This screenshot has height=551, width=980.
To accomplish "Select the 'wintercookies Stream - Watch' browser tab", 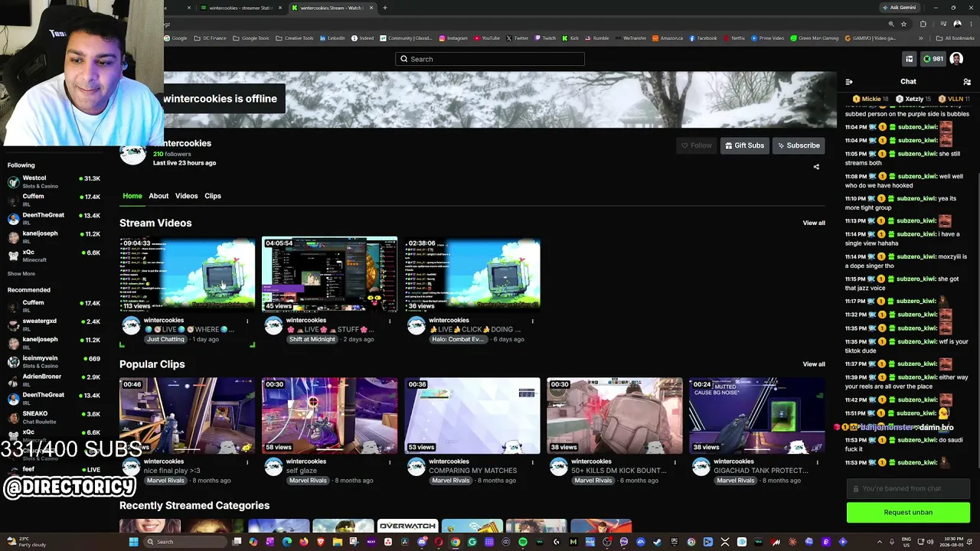I will point(331,8).
